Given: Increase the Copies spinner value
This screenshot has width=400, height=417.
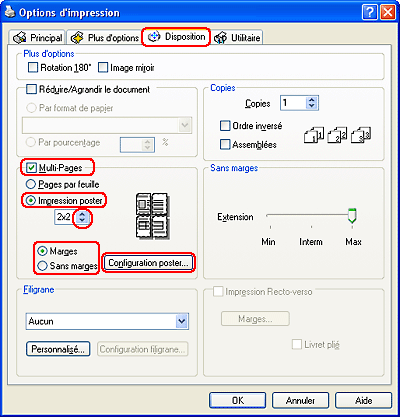Looking at the screenshot, I should click(x=312, y=100).
